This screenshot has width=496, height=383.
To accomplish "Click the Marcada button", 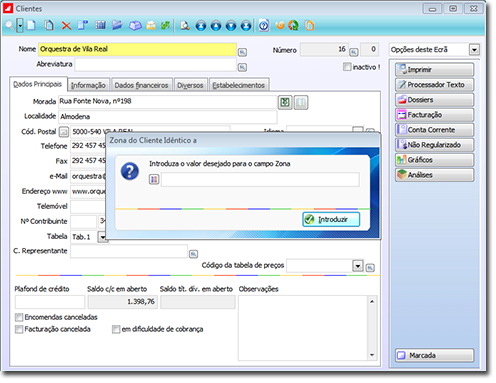I will click(434, 355).
